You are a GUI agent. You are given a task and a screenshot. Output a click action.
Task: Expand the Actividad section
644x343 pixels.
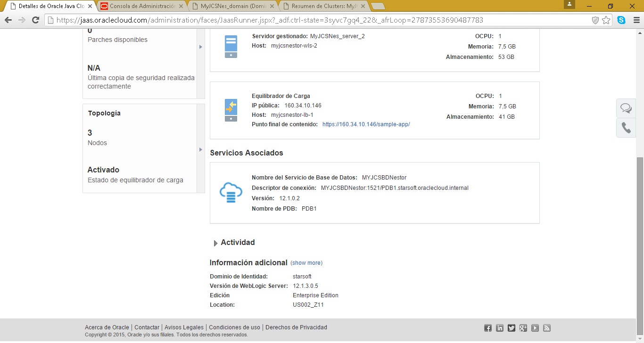[216, 243]
